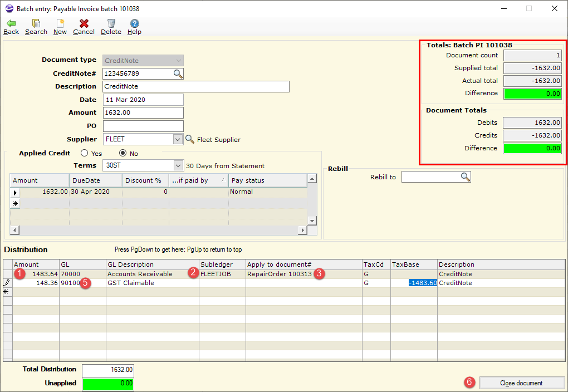Click the Date field 11 Mar 2020

pyautogui.click(x=143, y=100)
